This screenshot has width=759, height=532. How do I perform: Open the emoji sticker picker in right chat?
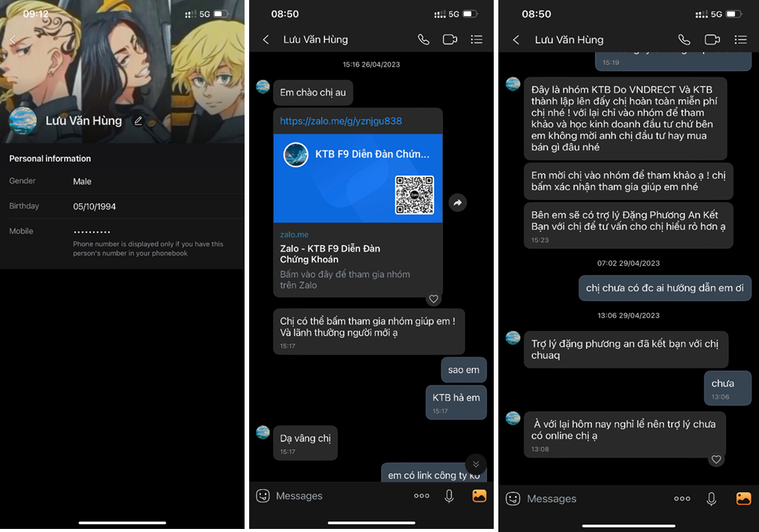click(513, 498)
